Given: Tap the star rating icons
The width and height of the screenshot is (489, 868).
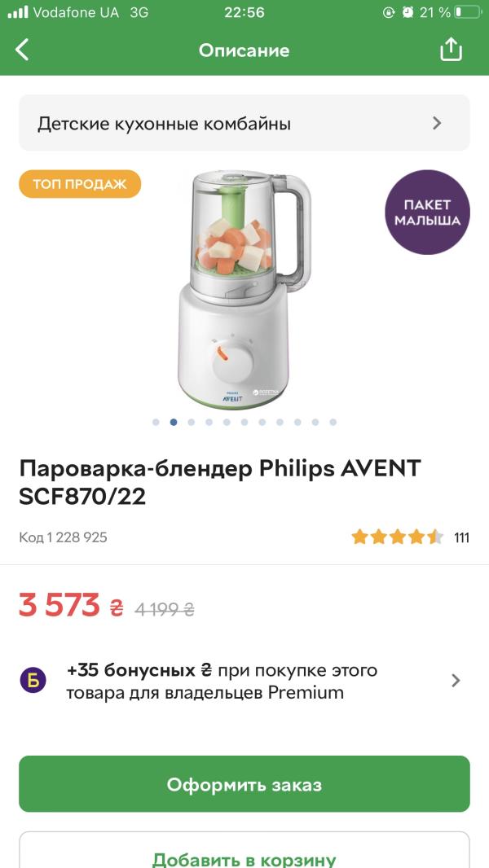Looking at the screenshot, I should coord(397,537).
